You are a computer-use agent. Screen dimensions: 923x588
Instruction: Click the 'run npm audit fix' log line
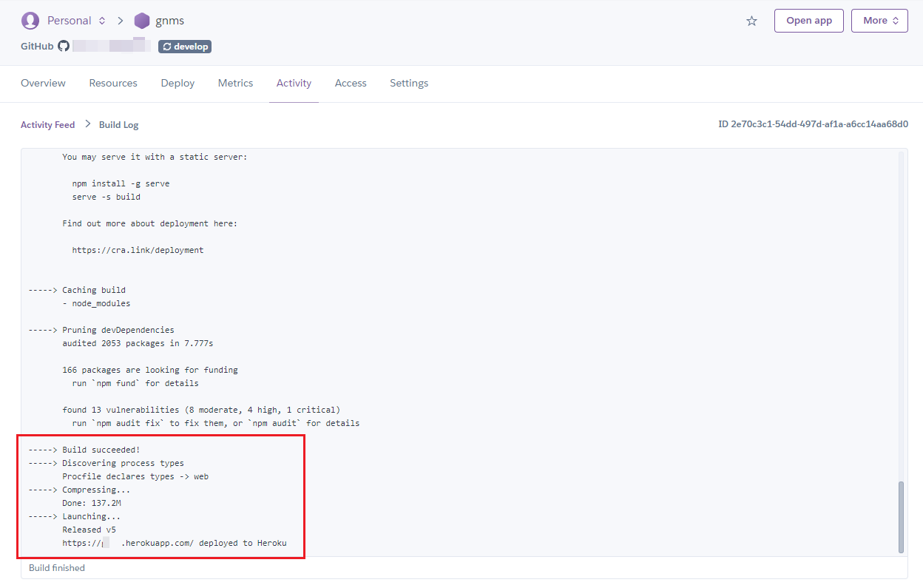(x=216, y=423)
